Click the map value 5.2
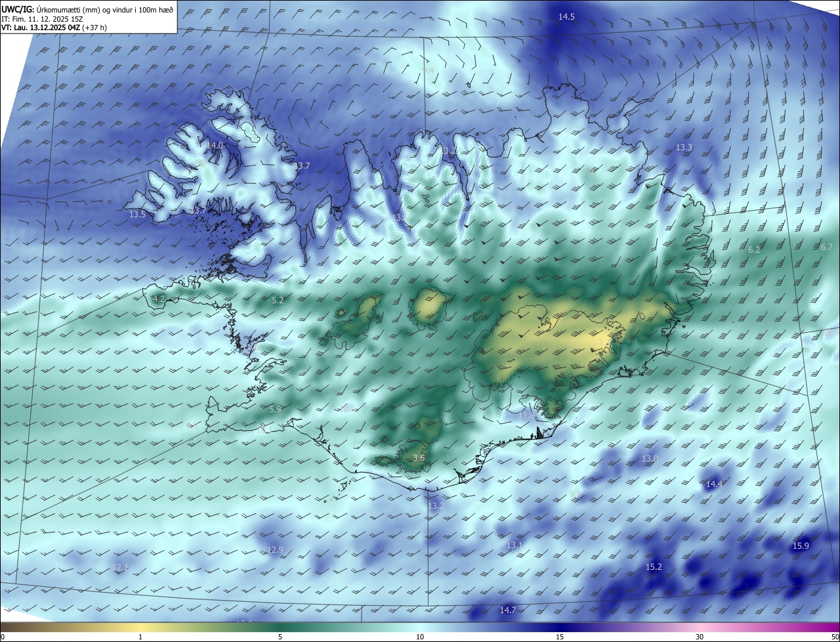This screenshot has width=840, height=642. 278,301
